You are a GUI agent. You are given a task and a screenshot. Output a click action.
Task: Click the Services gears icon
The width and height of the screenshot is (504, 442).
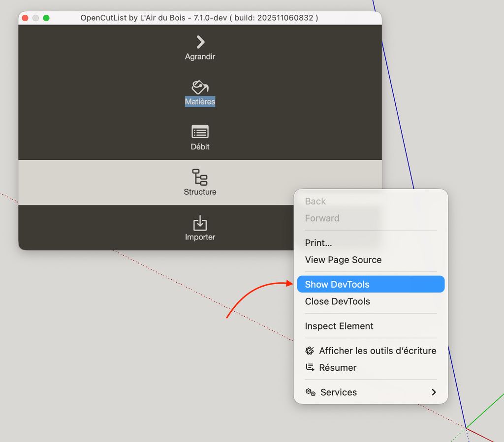pos(310,392)
